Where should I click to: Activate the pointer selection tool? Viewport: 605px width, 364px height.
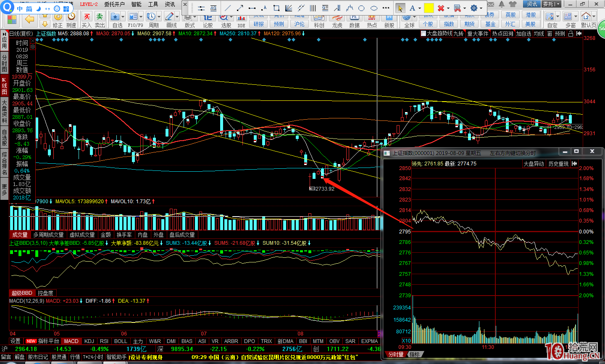pyautogui.click(x=400, y=8)
